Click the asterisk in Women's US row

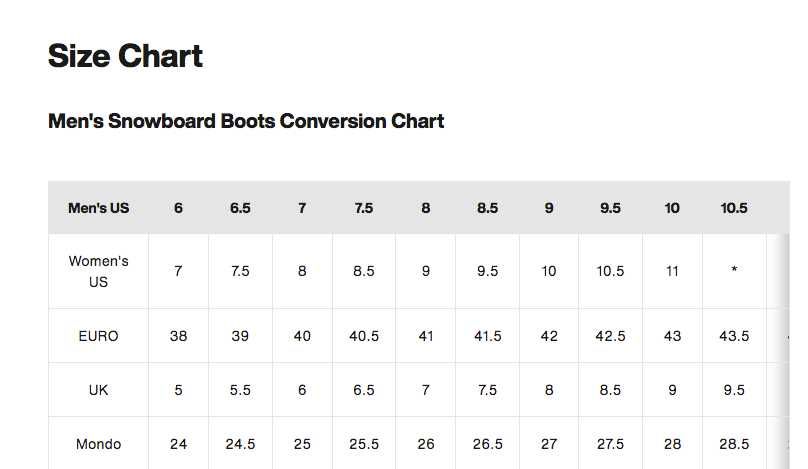734,270
